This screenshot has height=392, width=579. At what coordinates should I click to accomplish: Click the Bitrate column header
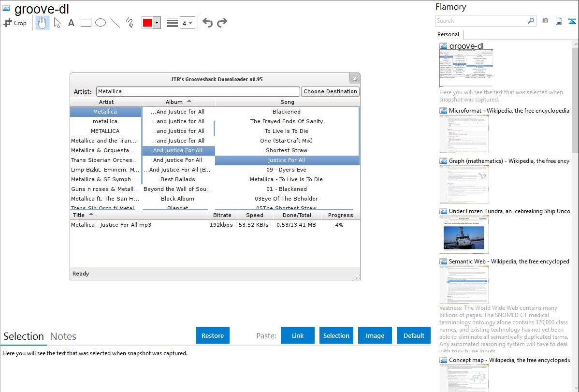point(222,215)
